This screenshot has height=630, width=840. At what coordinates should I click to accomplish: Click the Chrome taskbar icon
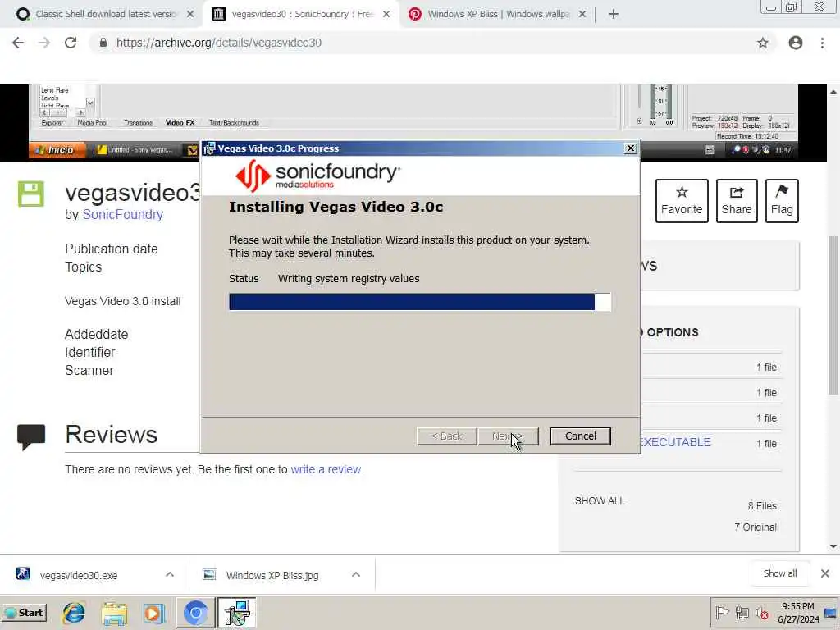195,613
